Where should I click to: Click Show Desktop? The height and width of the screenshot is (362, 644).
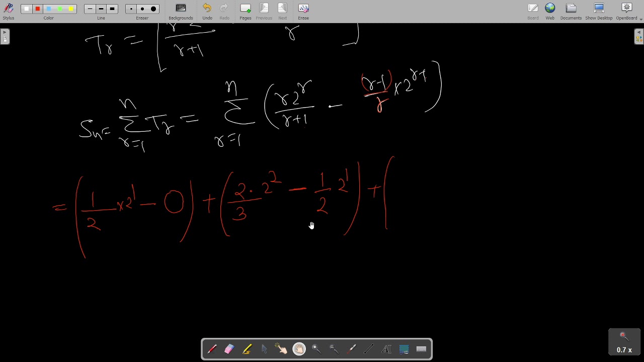click(599, 12)
